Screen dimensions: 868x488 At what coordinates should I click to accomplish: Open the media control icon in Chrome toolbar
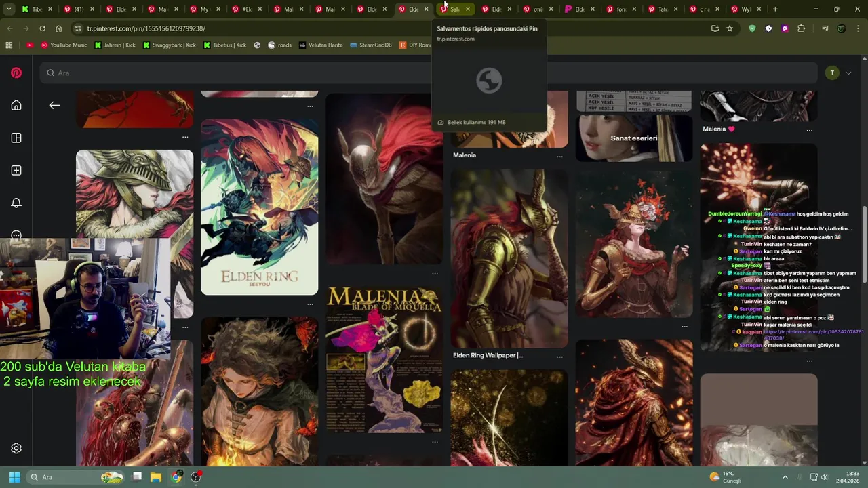click(825, 28)
